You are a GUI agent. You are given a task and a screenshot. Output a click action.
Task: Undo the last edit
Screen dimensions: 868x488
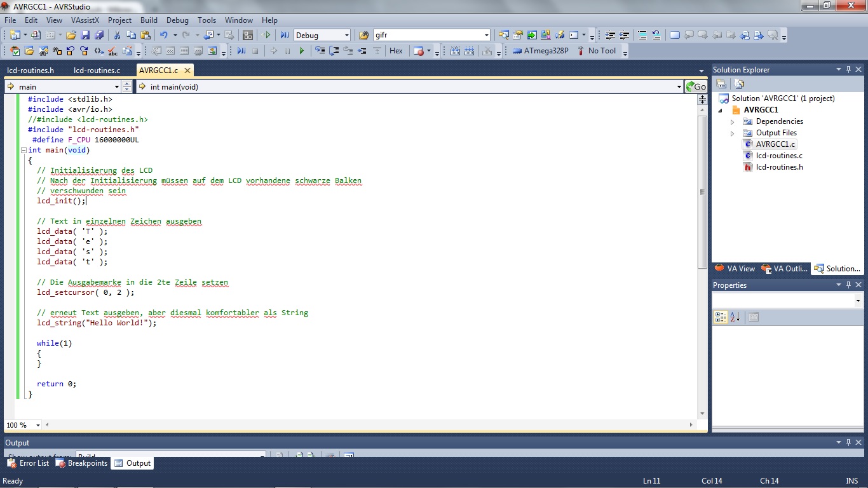pyautogui.click(x=164, y=36)
